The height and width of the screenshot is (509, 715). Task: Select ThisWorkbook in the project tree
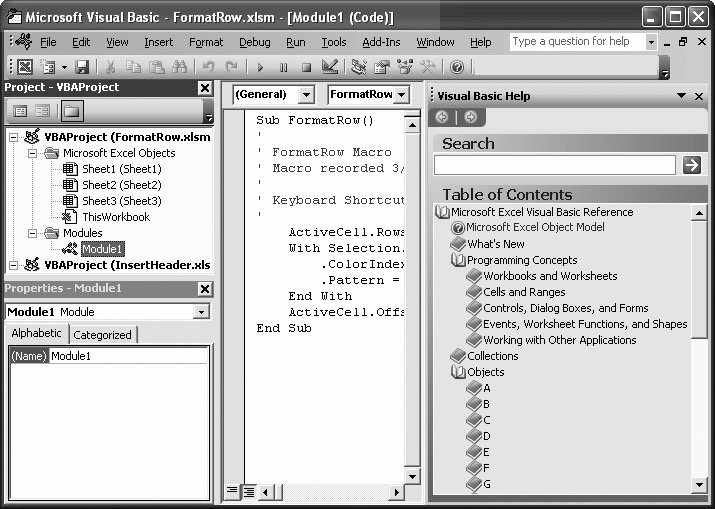point(115,217)
